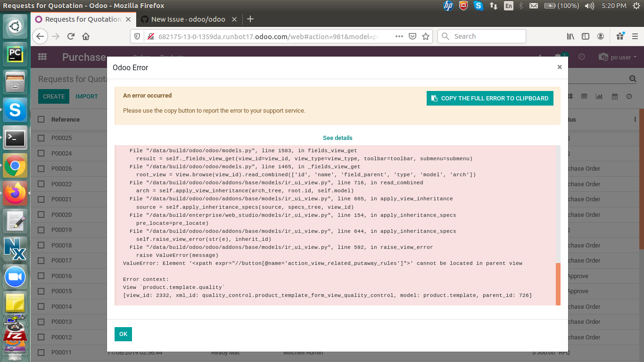The image size is (644, 362).
Task: Toggle the select-all checkbox in the Reference header
Action: (41, 119)
